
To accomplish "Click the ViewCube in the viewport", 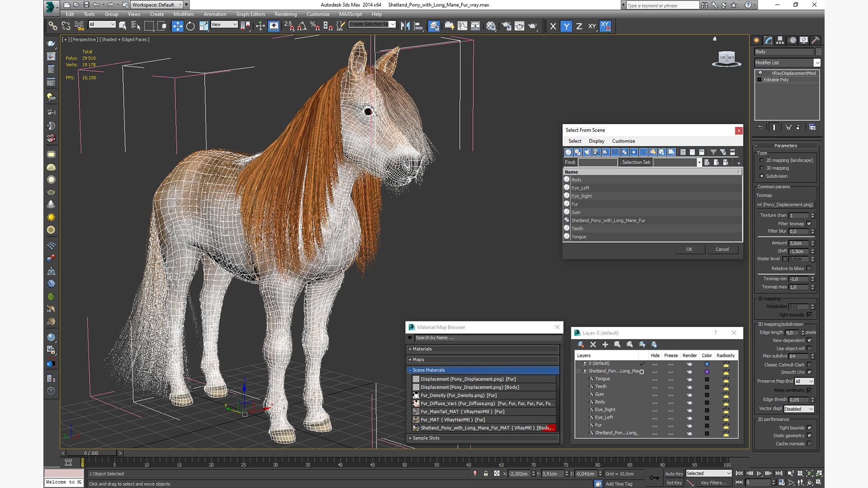I will [726, 58].
